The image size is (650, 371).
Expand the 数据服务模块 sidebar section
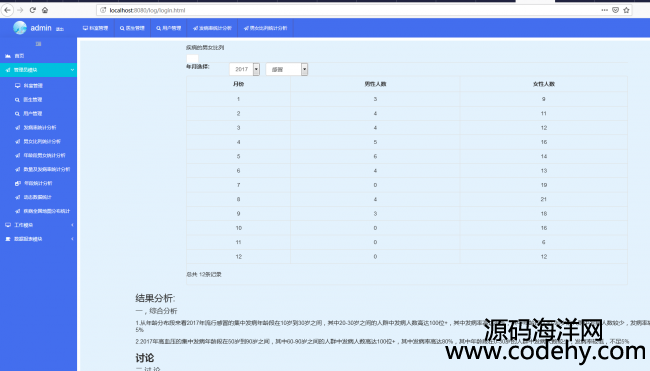pyautogui.click(x=38, y=239)
